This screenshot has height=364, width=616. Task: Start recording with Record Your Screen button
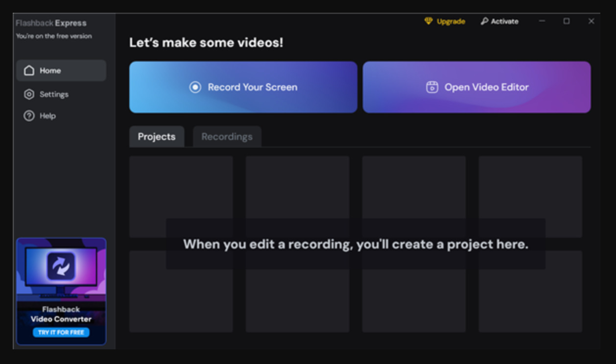(243, 87)
